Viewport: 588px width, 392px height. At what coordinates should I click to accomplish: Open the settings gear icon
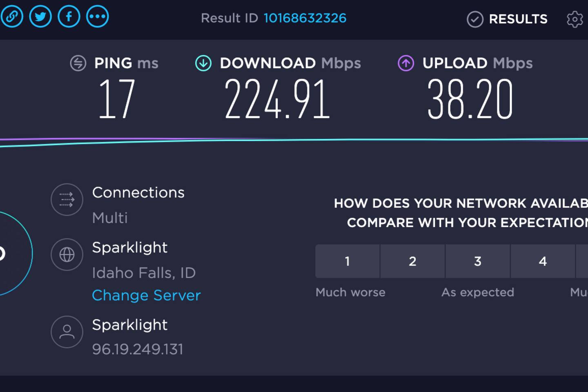coord(575,19)
